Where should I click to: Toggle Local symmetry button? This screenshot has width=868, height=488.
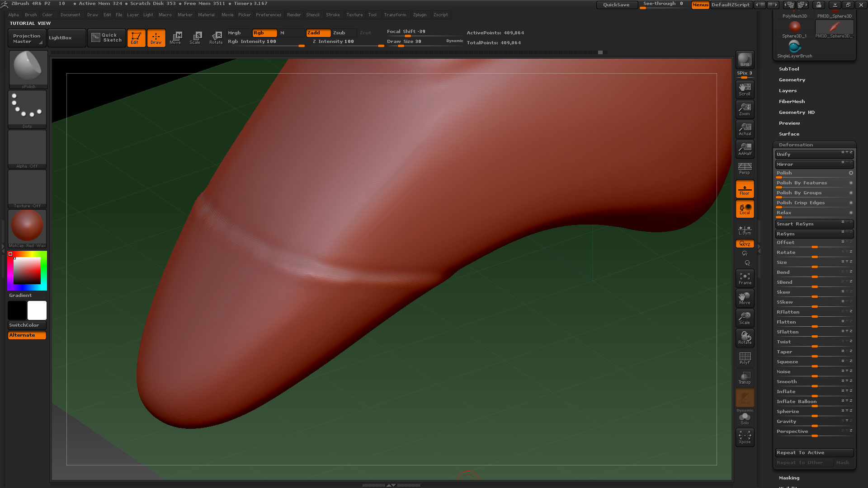(745, 209)
